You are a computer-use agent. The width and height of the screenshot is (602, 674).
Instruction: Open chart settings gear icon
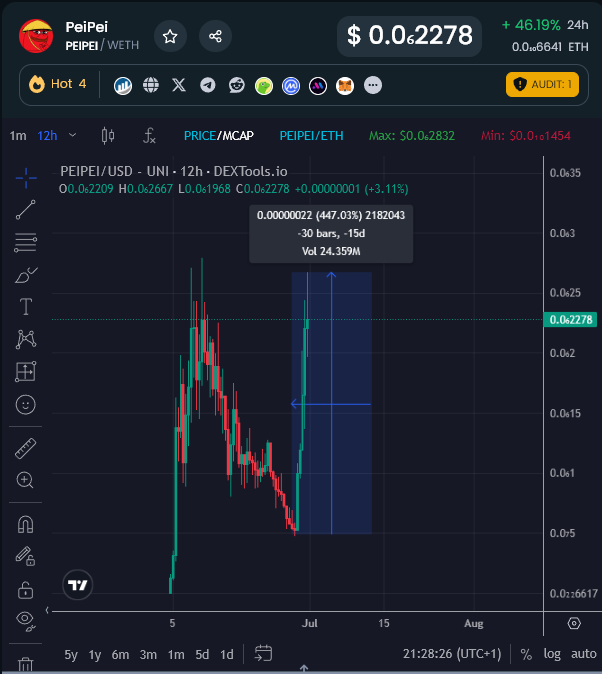[574, 623]
